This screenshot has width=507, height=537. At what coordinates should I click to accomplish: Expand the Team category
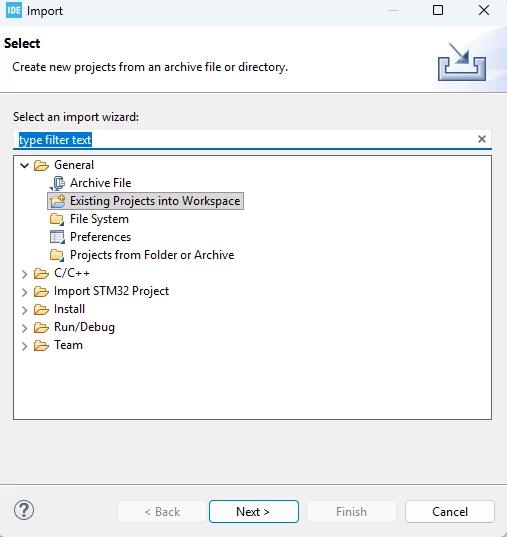click(24, 346)
